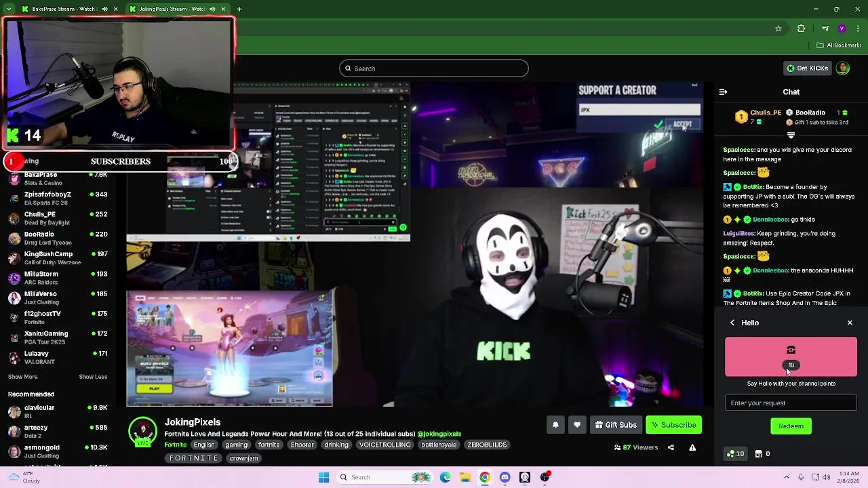Close the Hello reward panel

tap(850, 323)
